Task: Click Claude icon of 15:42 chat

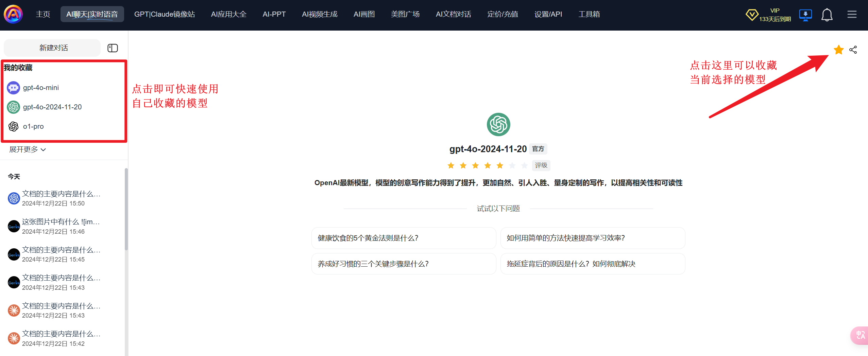Action: [x=14, y=338]
